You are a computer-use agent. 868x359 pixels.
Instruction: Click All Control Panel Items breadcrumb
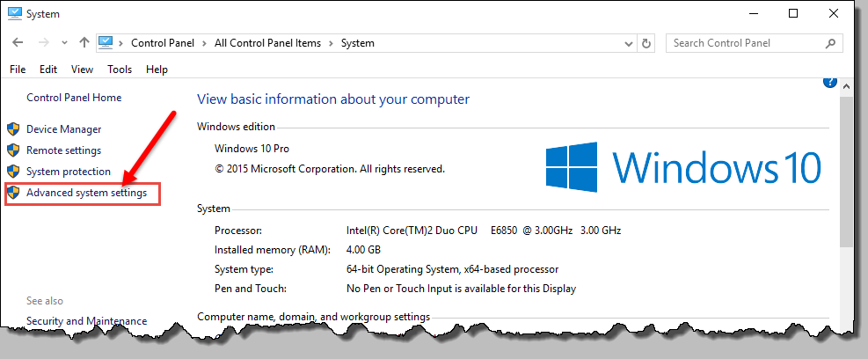click(x=268, y=43)
